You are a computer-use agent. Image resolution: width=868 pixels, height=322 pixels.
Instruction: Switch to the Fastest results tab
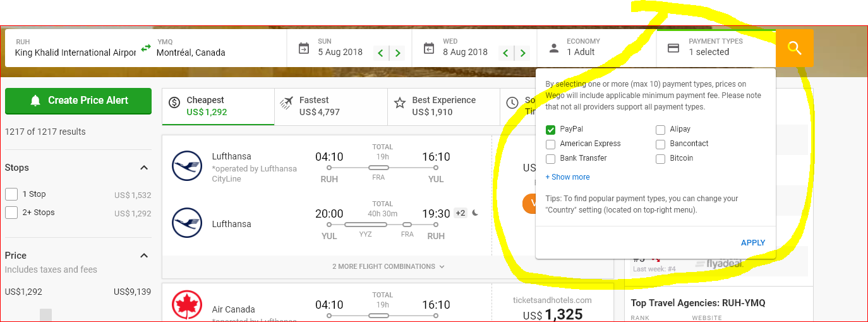(331, 106)
